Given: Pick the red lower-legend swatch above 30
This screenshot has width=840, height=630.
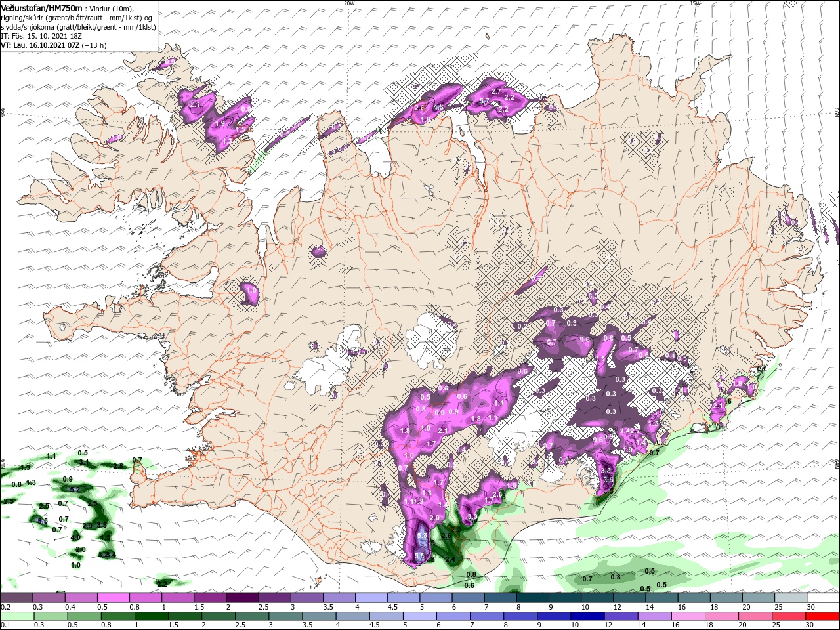Looking at the screenshot, I should coord(823,616).
